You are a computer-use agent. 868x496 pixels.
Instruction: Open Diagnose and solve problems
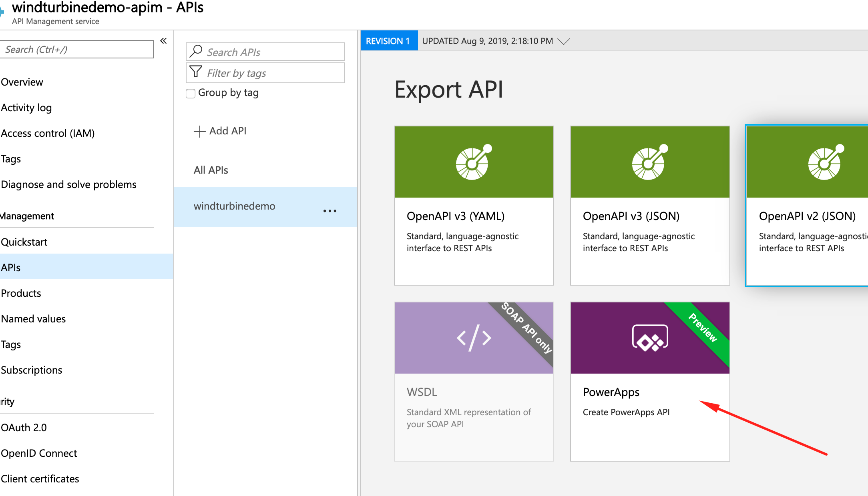click(x=68, y=184)
